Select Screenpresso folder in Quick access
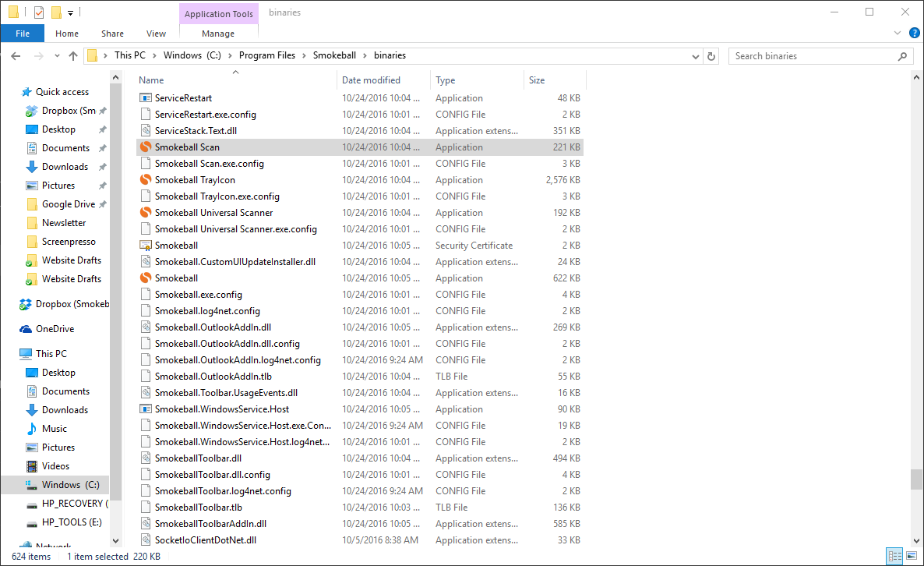This screenshot has width=924, height=566. pos(69,242)
